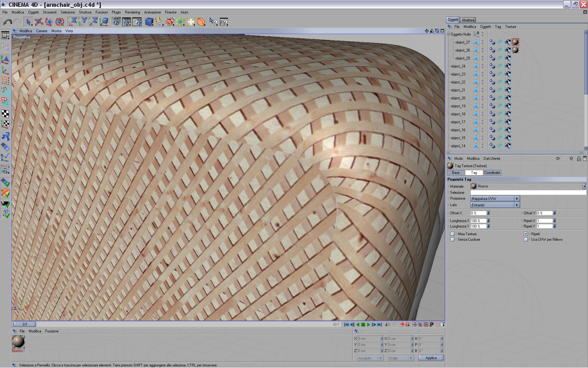Toggle the X axis lock
Image resolution: width=588 pixels, height=368 pixels.
pyautogui.click(x=73, y=22)
